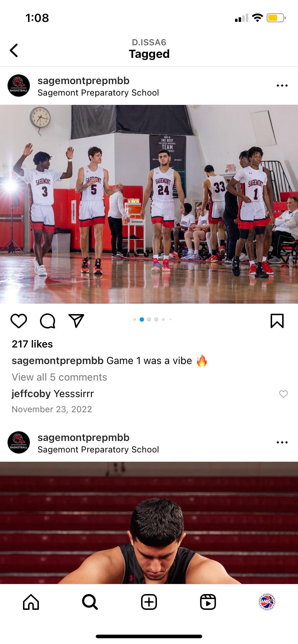Tap sagemontprepmbb username in the caption
The image size is (298, 644).
coord(58,360)
